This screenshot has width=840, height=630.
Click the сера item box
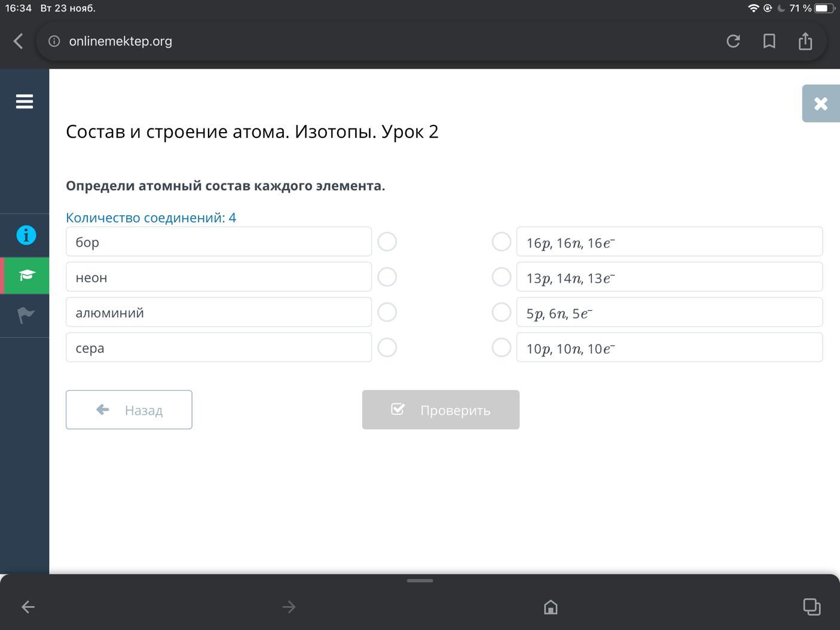219,348
